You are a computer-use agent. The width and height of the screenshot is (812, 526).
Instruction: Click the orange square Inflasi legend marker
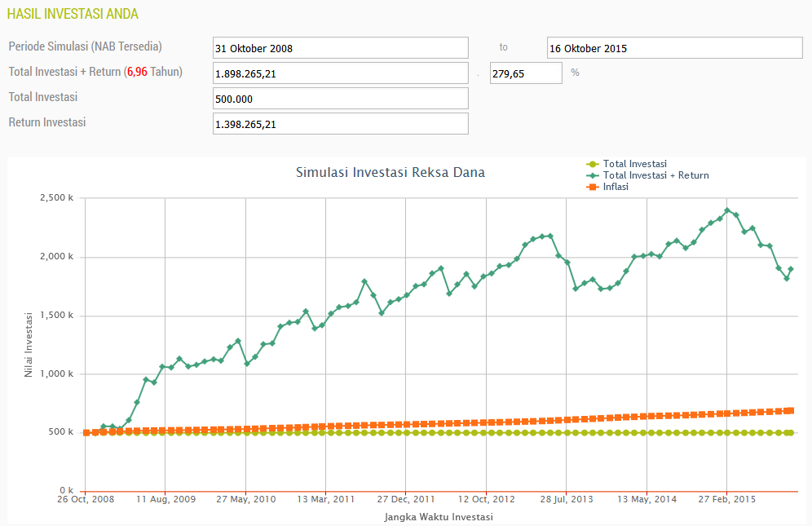(x=593, y=187)
